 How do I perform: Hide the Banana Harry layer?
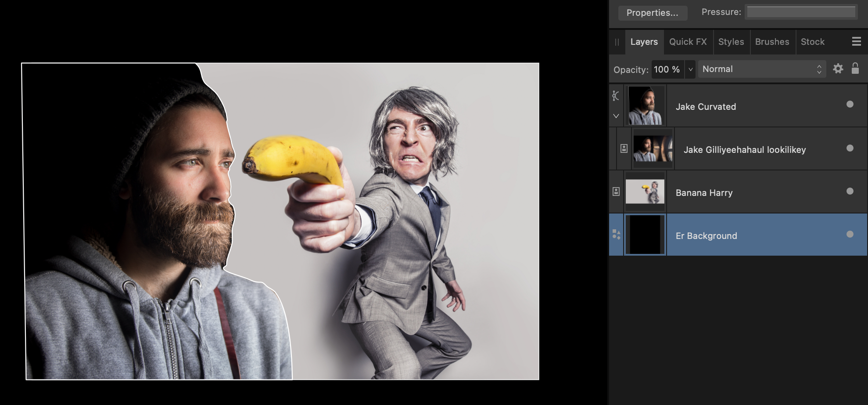[x=850, y=191]
